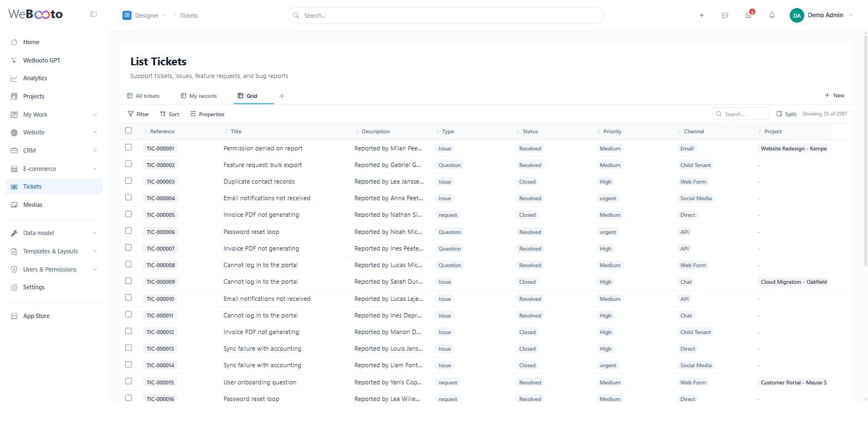Select checkbox for TIC-000009
The height and width of the screenshot is (427, 868).
128,281
